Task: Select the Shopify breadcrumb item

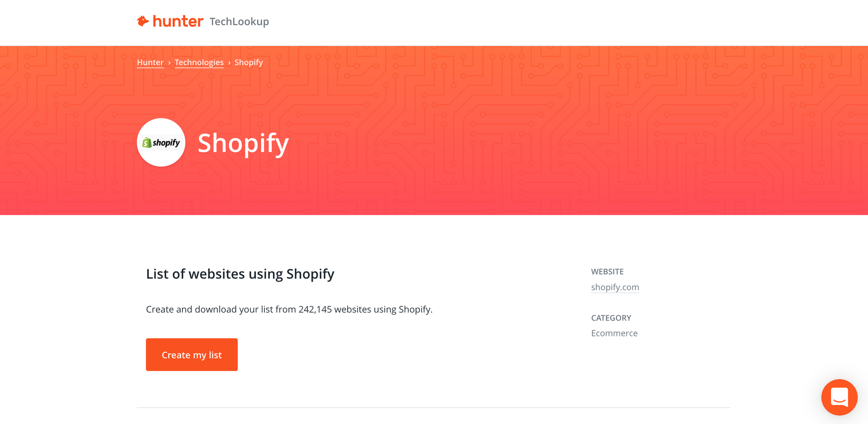Action: click(x=249, y=62)
